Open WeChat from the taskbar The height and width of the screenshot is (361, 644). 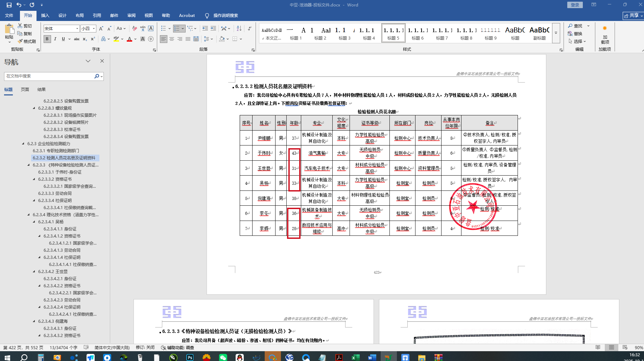coord(223,357)
